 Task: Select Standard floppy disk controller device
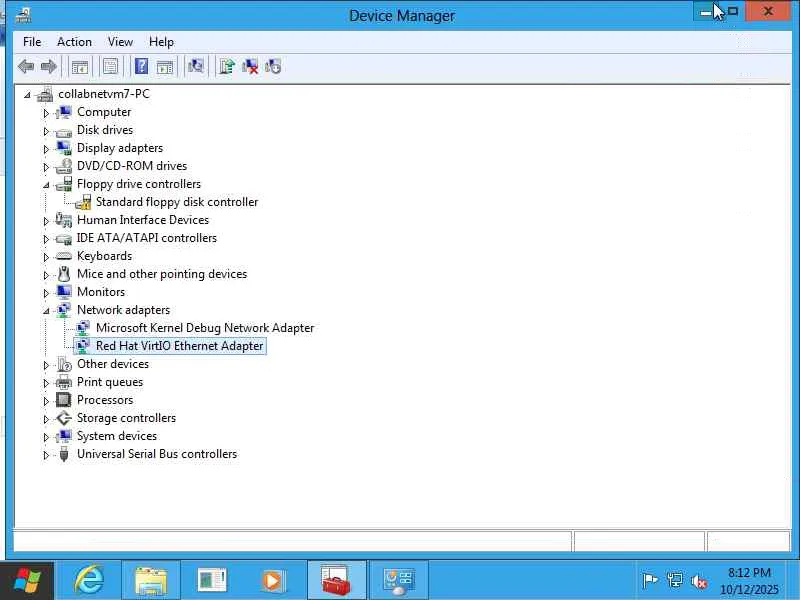[177, 202]
